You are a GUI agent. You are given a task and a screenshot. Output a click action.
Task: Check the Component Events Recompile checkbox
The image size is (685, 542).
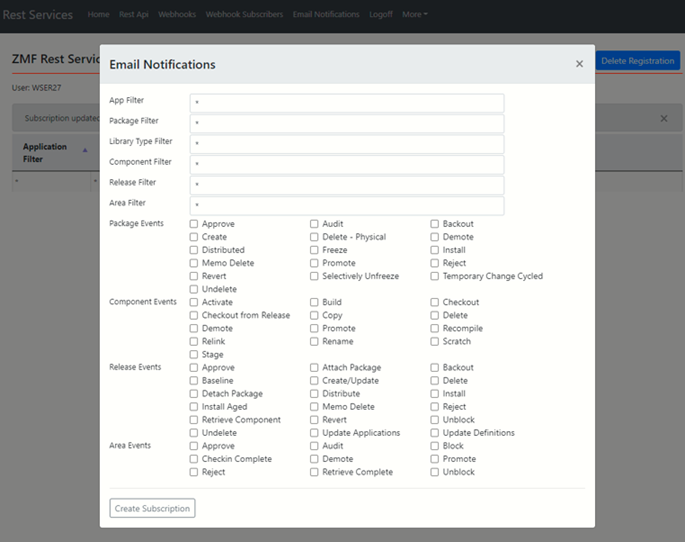click(435, 328)
